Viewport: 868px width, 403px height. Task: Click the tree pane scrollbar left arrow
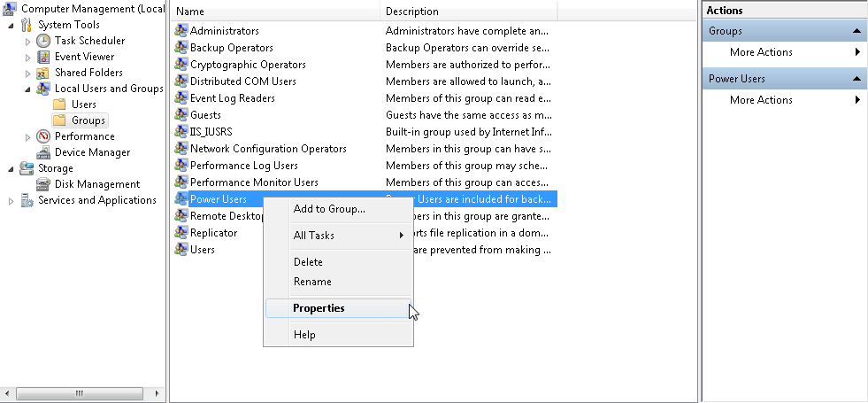(8, 393)
